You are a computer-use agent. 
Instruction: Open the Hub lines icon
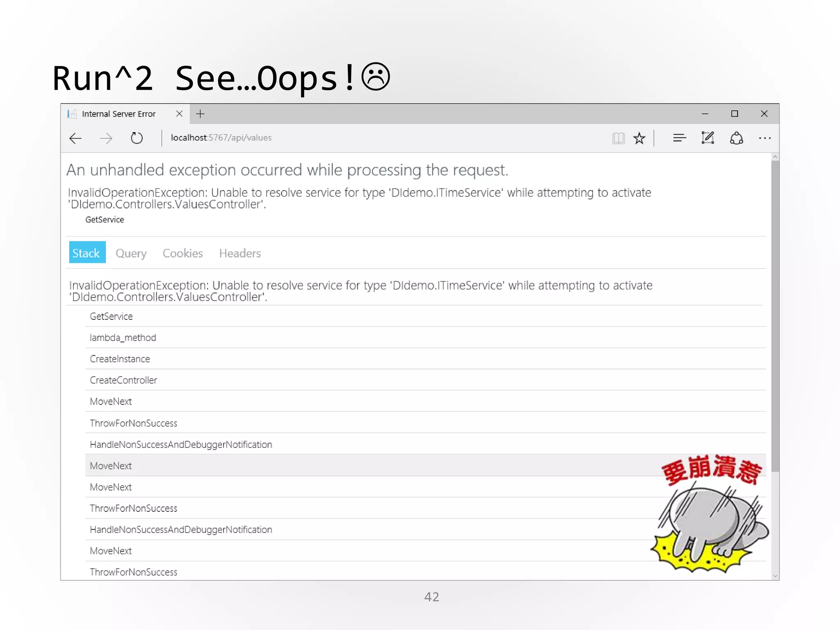[x=679, y=138]
